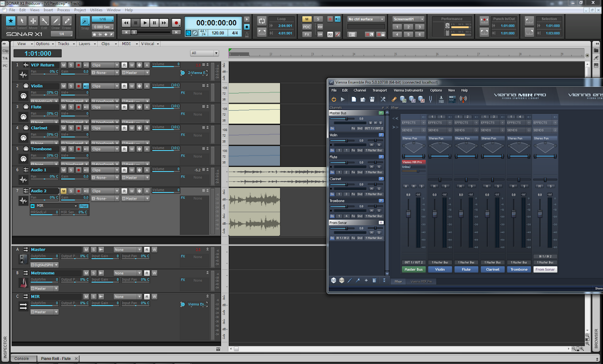
Task: Rewind the SONAR transport
Action: (126, 23)
